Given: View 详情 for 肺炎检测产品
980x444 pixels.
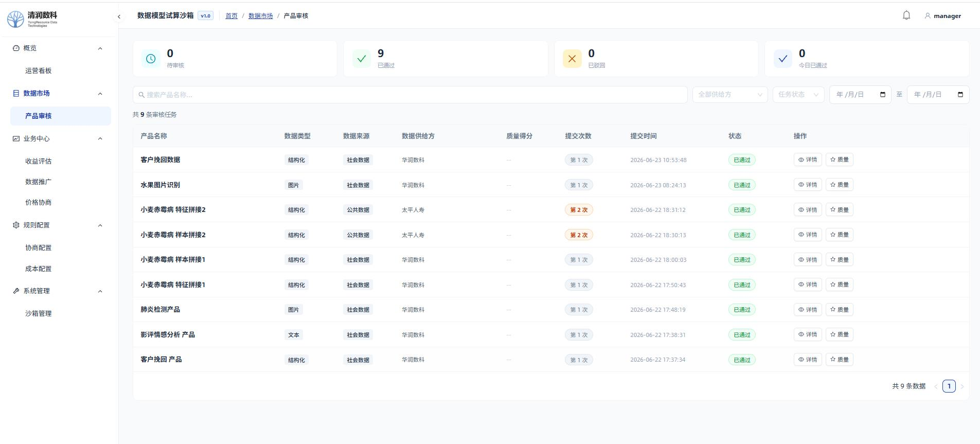Looking at the screenshot, I should (808, 309).
